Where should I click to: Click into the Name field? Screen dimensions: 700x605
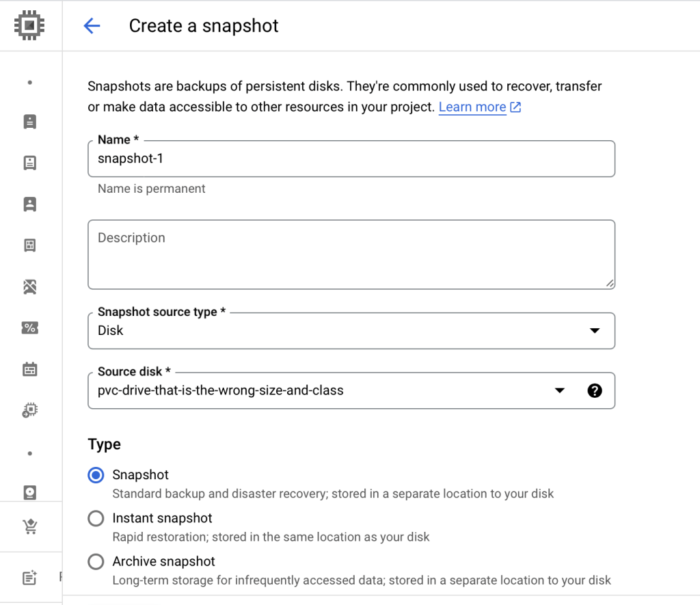(351, 159)
